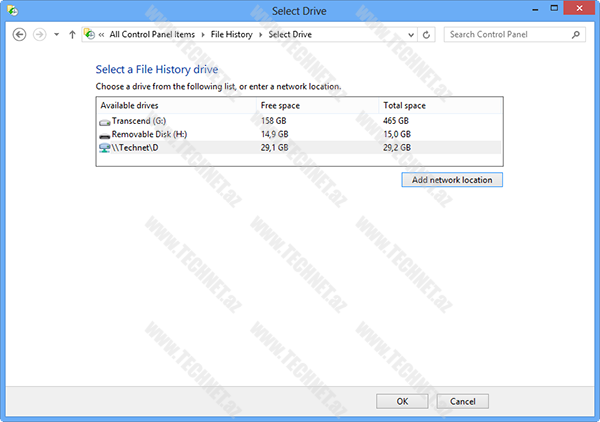Image resolution: width=600 pixels, height=422 pixels.
Task: Click the 29,2 GB total space value
Action: coord(397,148)
